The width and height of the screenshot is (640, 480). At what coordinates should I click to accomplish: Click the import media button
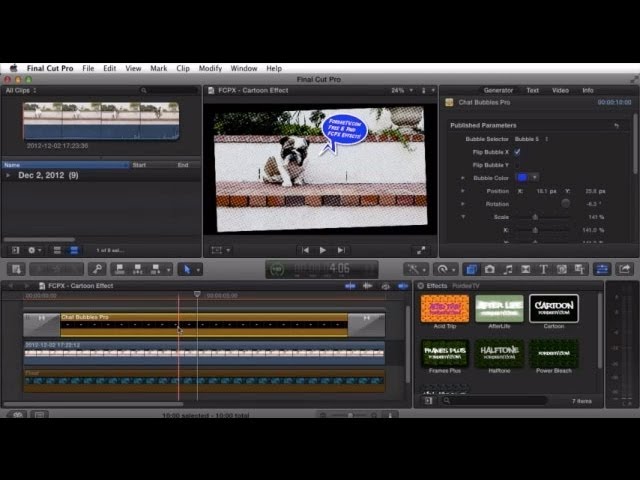[16, 269]
